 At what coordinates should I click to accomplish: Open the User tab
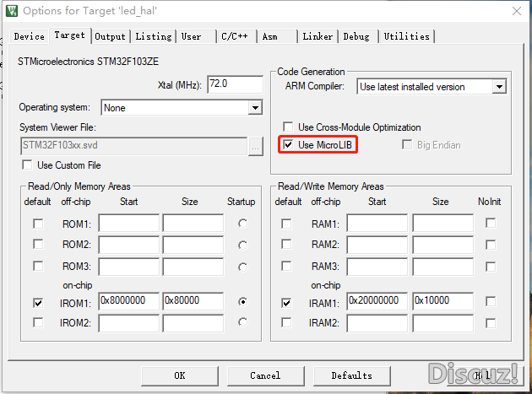[x=196, y=36]
